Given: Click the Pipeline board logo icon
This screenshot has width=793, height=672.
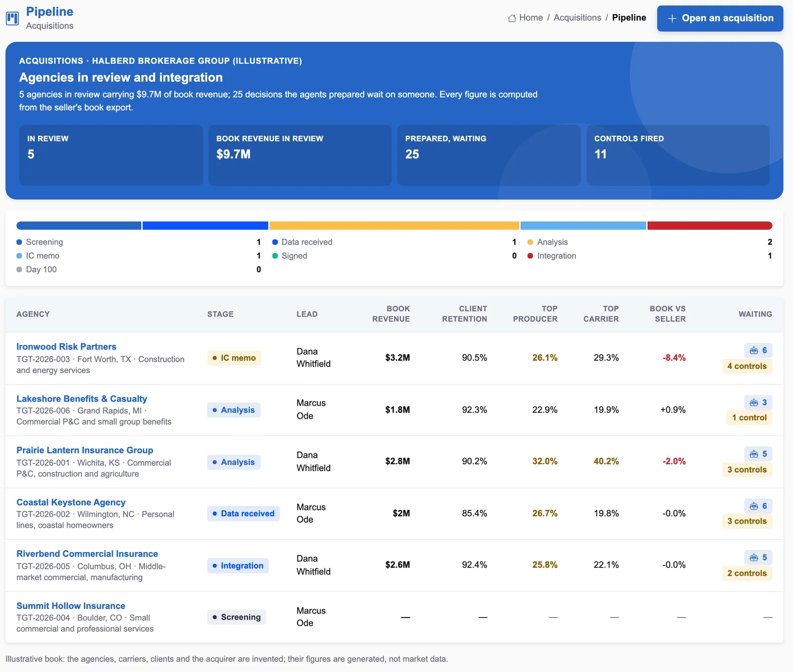Looking at the screenshot, I should point(12,18).
